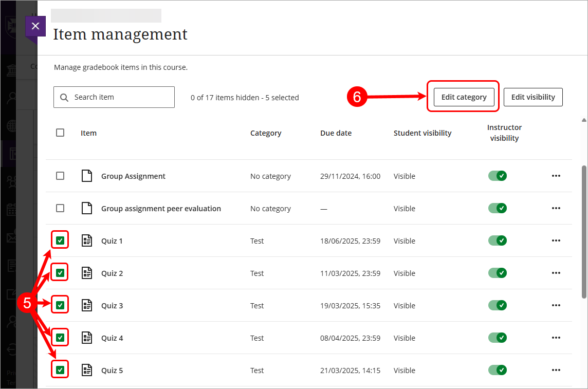
Task: Select Group assignment peer evaluation checkbox
Action: (60, 208)
